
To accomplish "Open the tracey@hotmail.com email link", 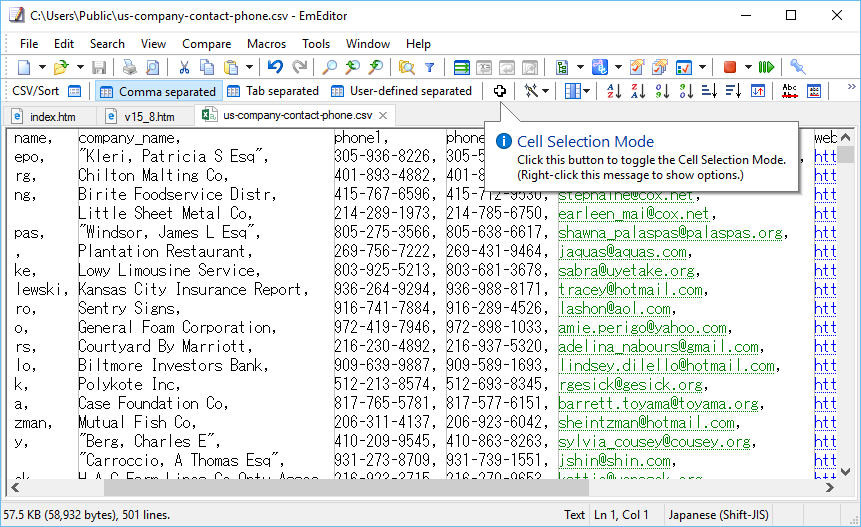I will tap(630, 290).
